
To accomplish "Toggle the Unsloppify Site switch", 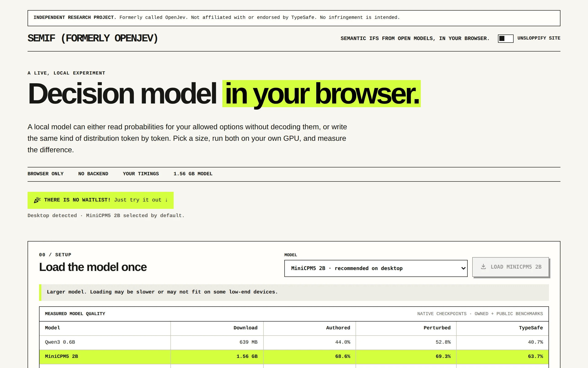I will 505,38.
